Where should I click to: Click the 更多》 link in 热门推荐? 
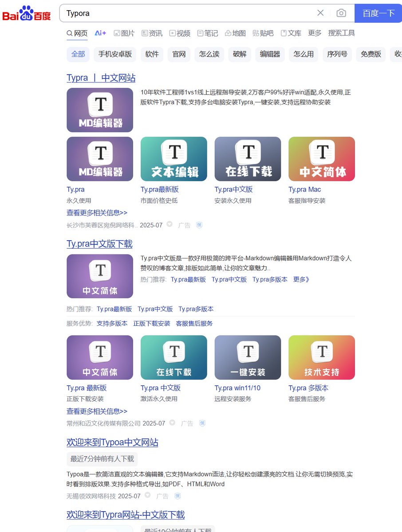[x=301, y=279]
